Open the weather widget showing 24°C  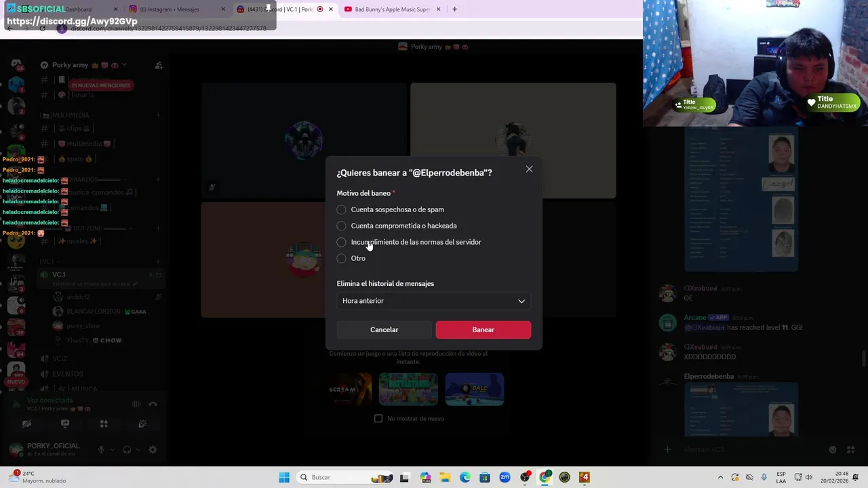pyautogui.click(x=37, y=477)
